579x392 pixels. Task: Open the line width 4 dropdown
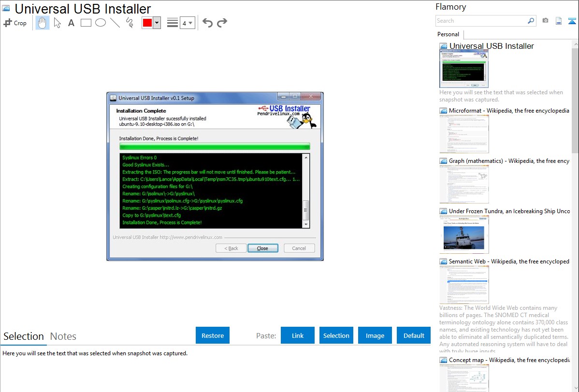[187, 23]
